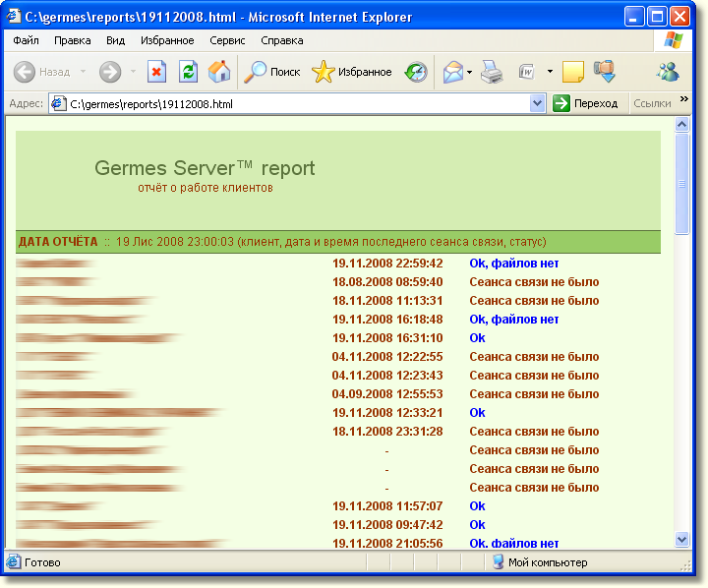
Task: Click the Mail envelope icon
Action: tap(453, 72)
